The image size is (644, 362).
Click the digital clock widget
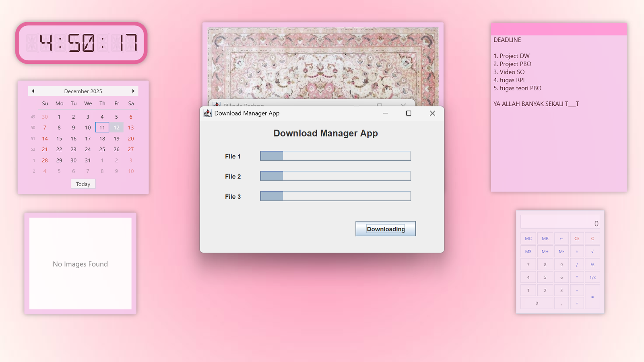pyautogui.click(x=81, y=43)
